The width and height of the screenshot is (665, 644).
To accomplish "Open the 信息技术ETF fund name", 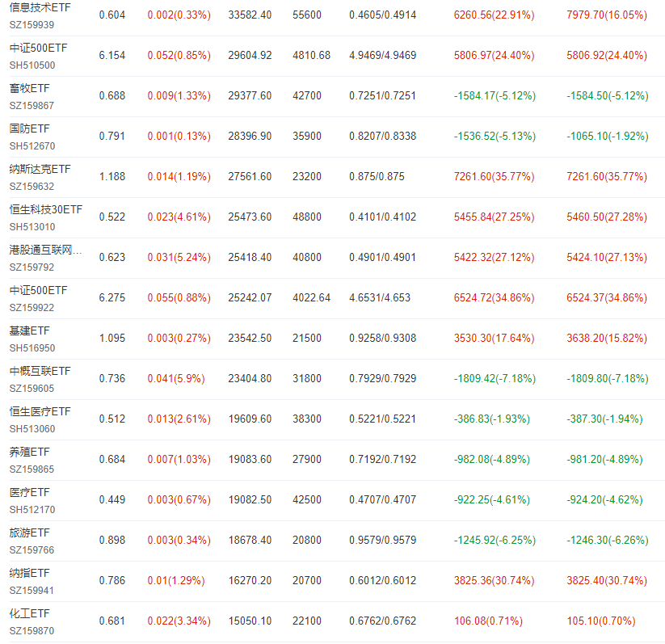I will (x=40, y=7).
